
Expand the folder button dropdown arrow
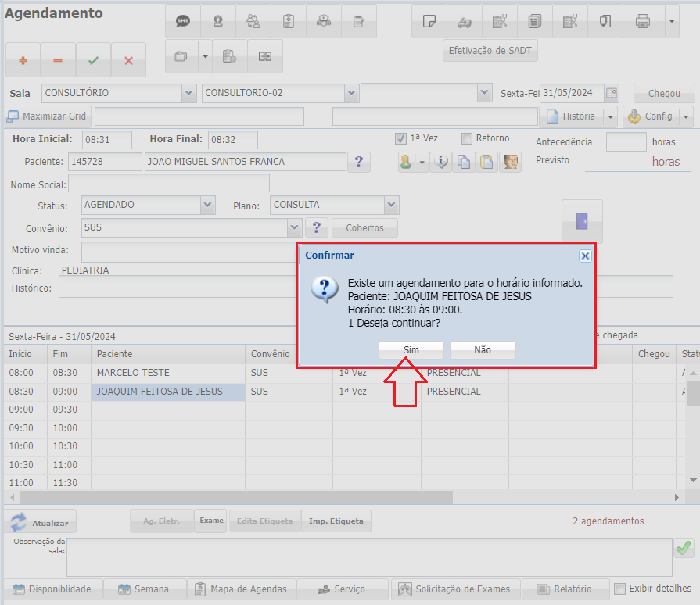pos(205,56)
